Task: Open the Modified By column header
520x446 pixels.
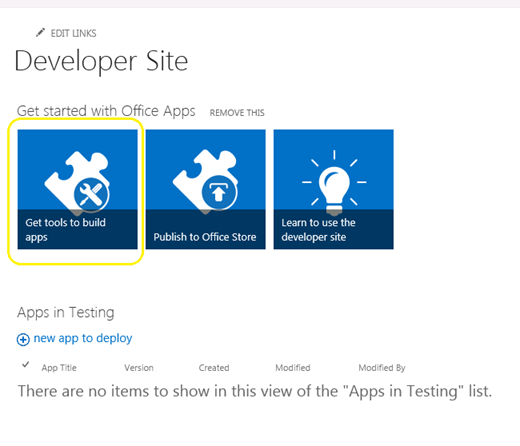Action: click(382, 368)
